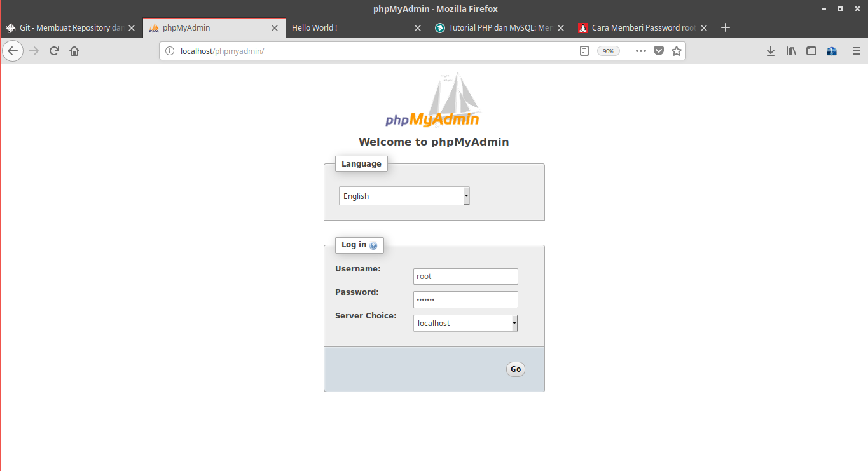This screenshot has height=471, width=868.
Task: Toggle reader view in the address bar
Action: coord(584,51)
